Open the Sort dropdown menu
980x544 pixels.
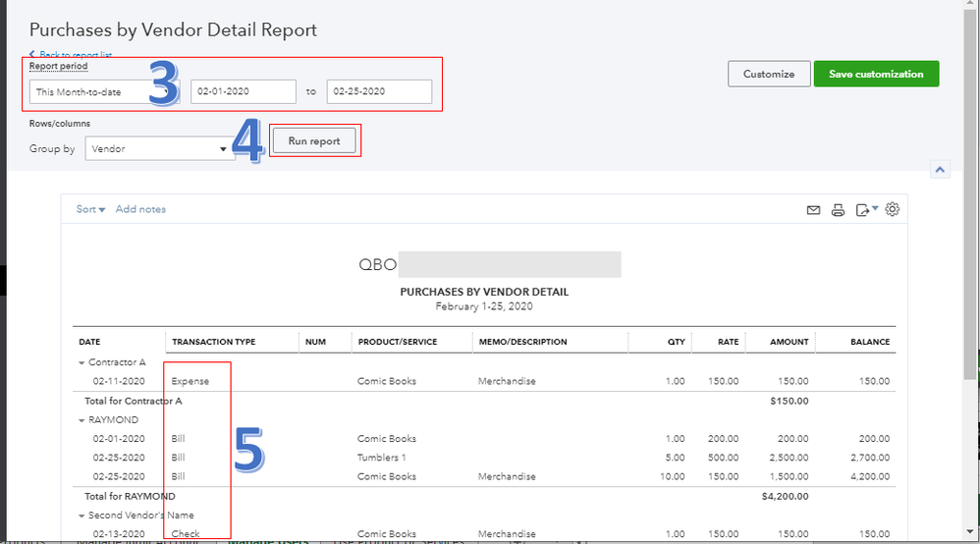click(x=90, y=209)
